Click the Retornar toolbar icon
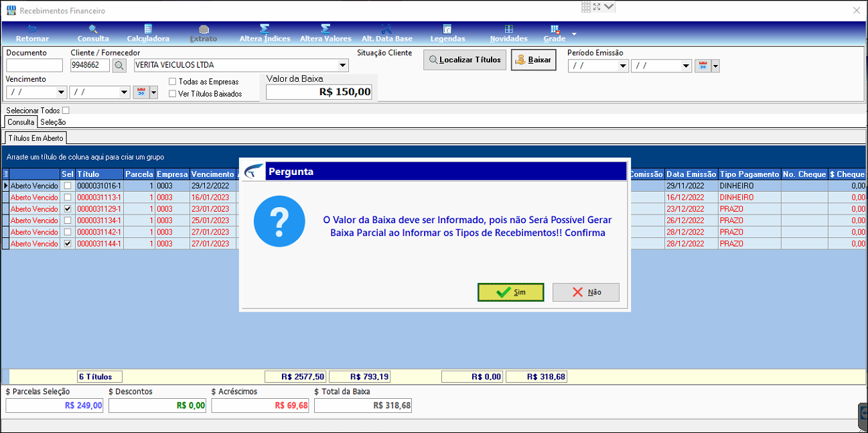 click(32, 29)
